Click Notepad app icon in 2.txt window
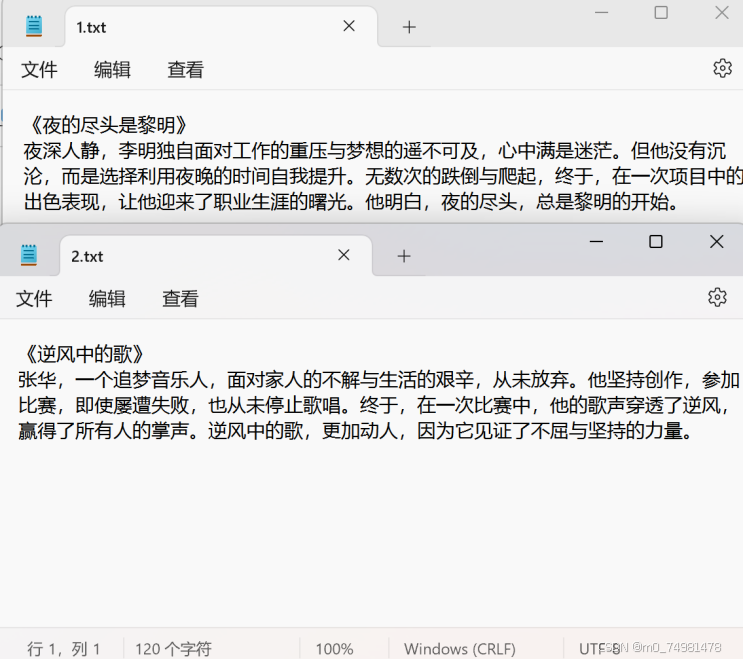The width and height of the screenshot is (743, 660). [x=28, y=255]
